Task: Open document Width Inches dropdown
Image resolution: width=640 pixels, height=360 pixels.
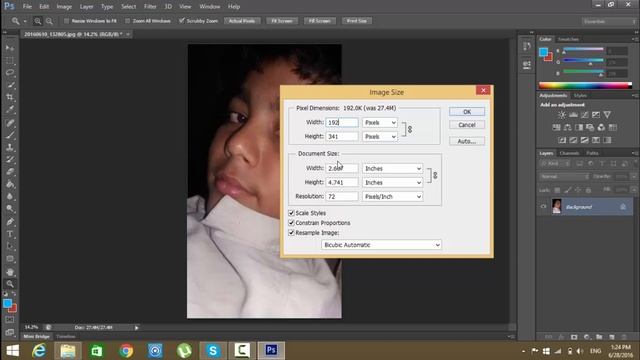Action: point(392,168)
